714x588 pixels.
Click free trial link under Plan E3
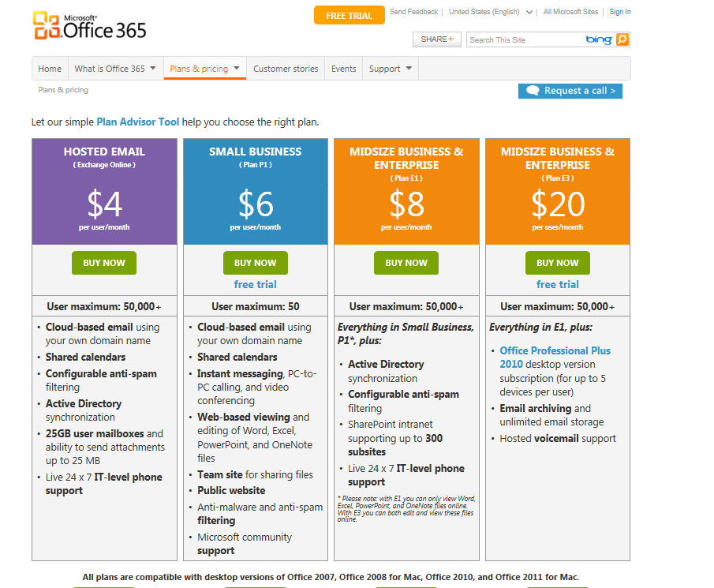[x=557, y=285]
